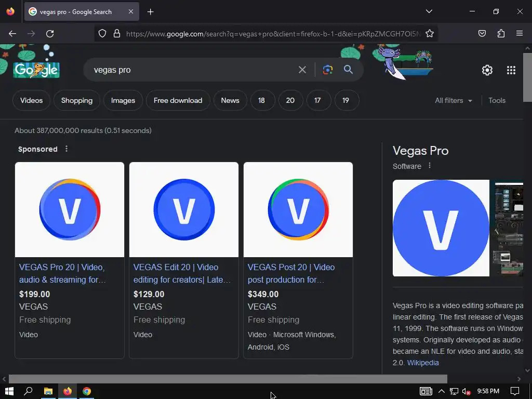Filter results by Videos
This screenshot has height=399, width=532.
coord(31,100)
